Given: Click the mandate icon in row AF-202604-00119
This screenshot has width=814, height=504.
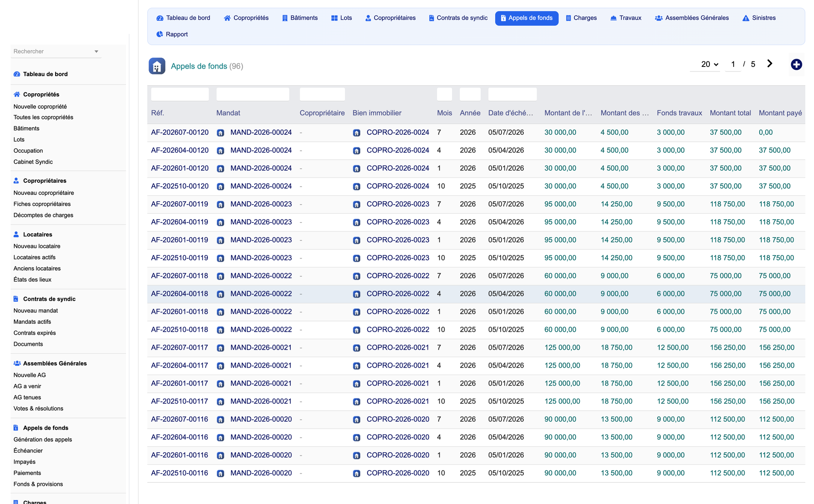Looking at the screenshot, I should click(x=220, y=223).
